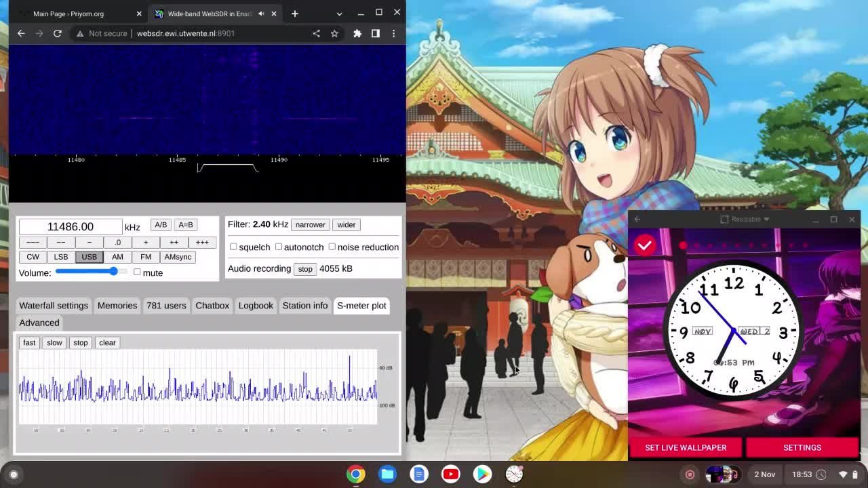Open the 781 users tab

166,306
